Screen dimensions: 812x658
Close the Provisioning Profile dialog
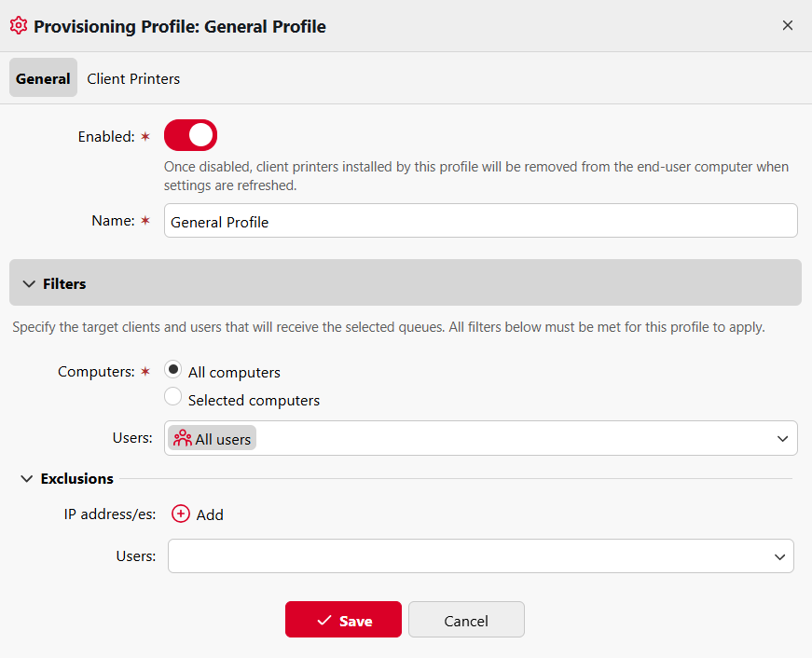(x=788, y=26)
